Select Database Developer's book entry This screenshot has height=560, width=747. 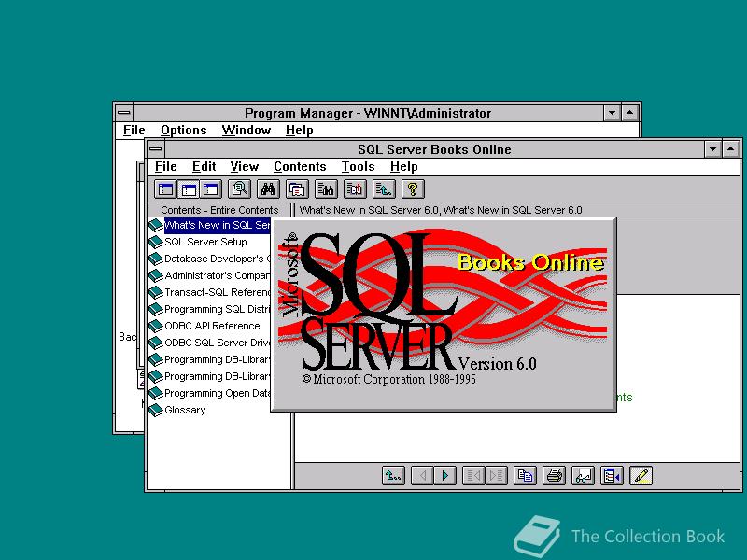tap(218, 259)
